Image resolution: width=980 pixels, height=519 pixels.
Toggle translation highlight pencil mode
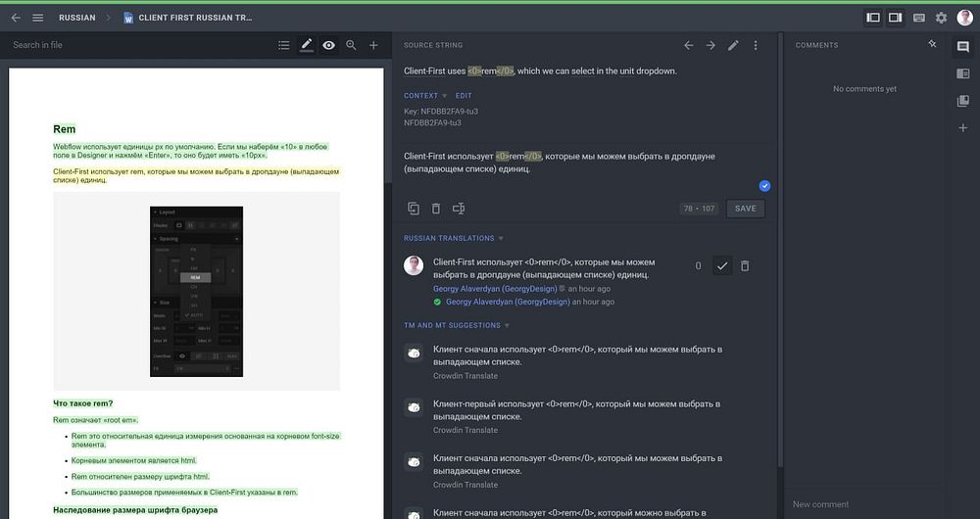pos(306,45)
